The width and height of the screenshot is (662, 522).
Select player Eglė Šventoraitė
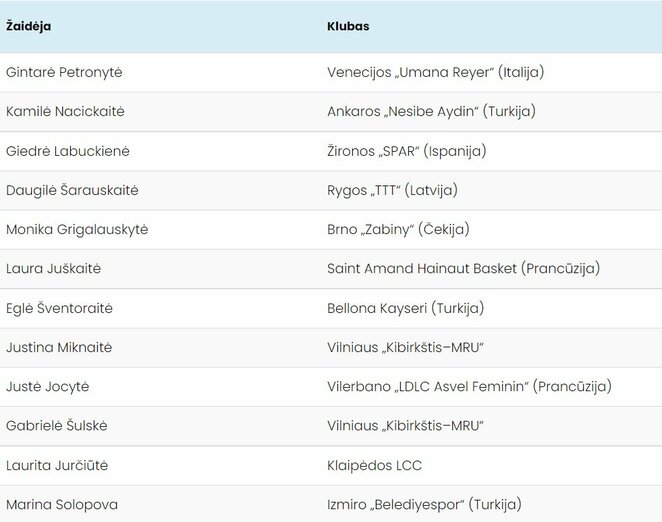[x=59, y=308]
